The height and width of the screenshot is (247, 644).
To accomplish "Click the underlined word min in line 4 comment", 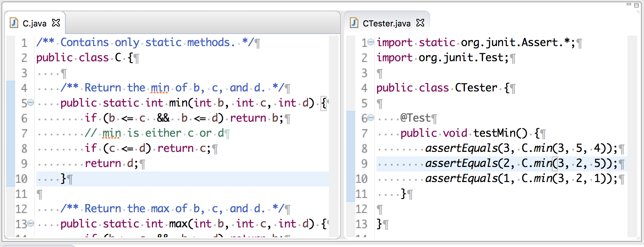I will [x=160, y=88].
